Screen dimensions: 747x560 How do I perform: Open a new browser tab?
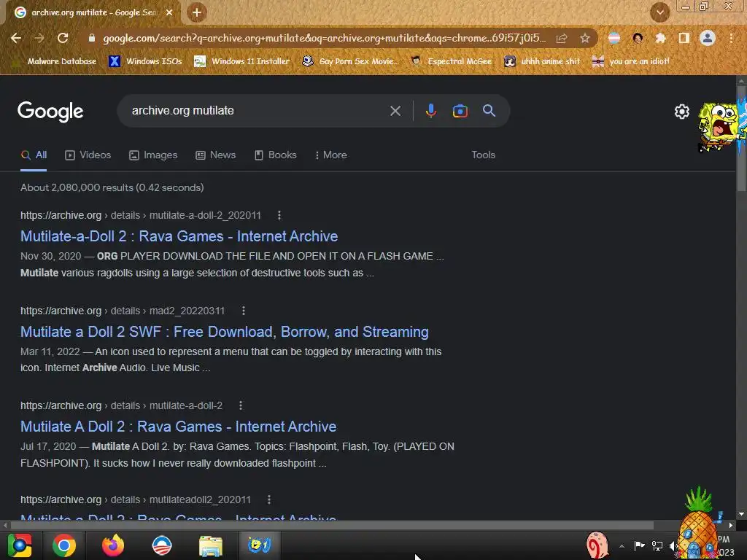[x=197, y=12]
